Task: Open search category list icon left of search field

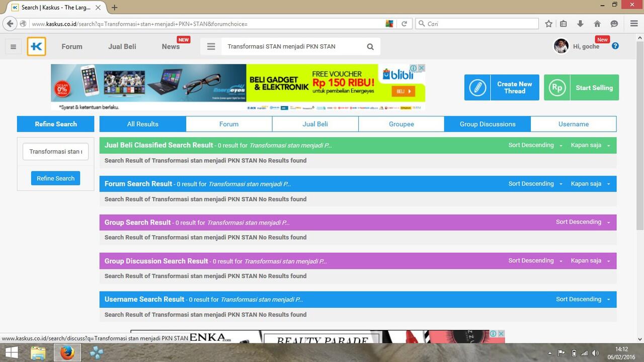Action: click(x=211, y=47)
